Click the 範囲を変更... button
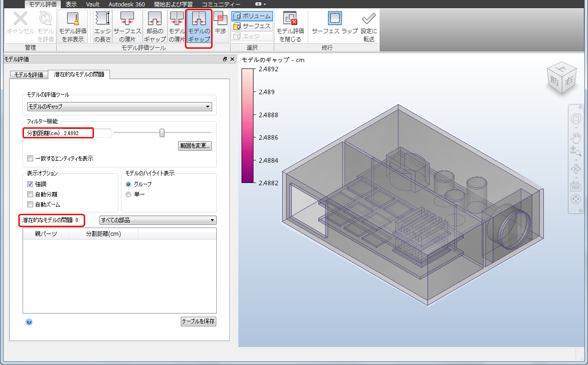 pos(195,146)
